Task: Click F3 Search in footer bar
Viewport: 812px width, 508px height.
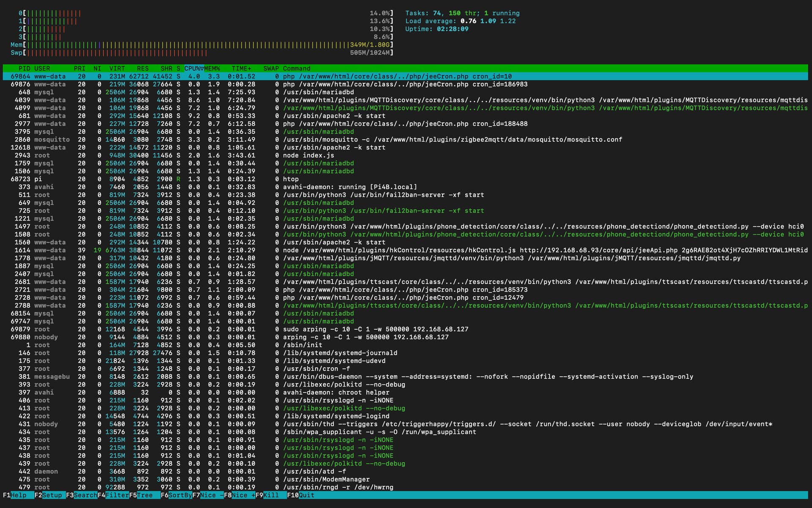Action: pyautogui.click(x=85, y=495)
